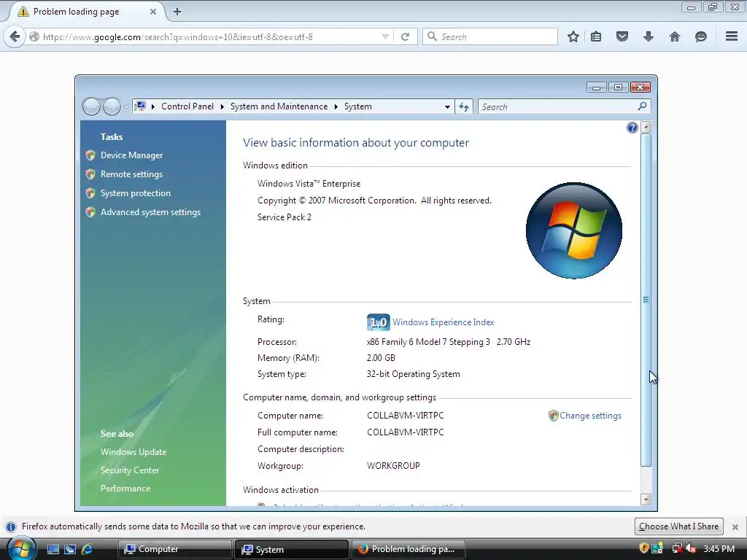Expand arrow before Control Panel breadcrumb

(153, 106)
